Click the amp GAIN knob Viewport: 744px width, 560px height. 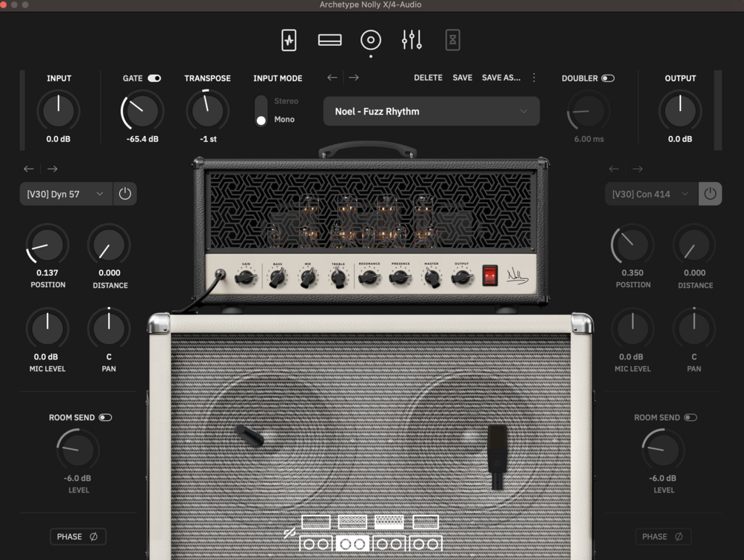click(x=245, y=277)
